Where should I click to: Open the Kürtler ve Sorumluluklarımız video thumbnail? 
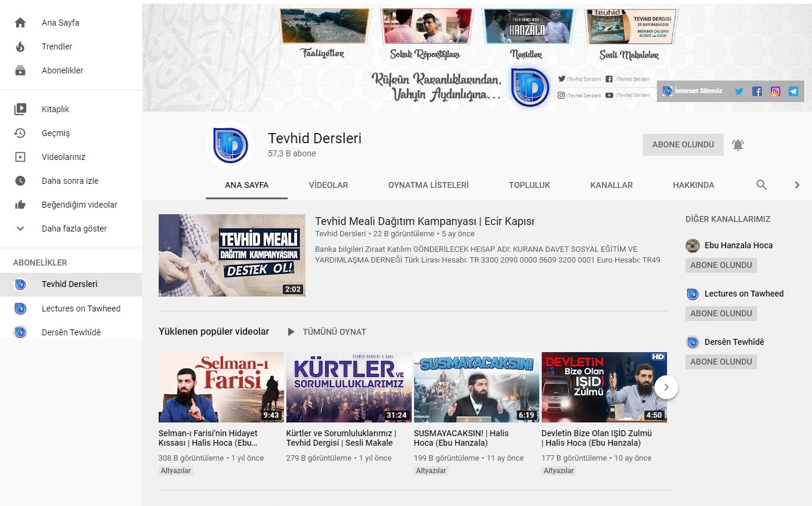[x=348, y=387]
